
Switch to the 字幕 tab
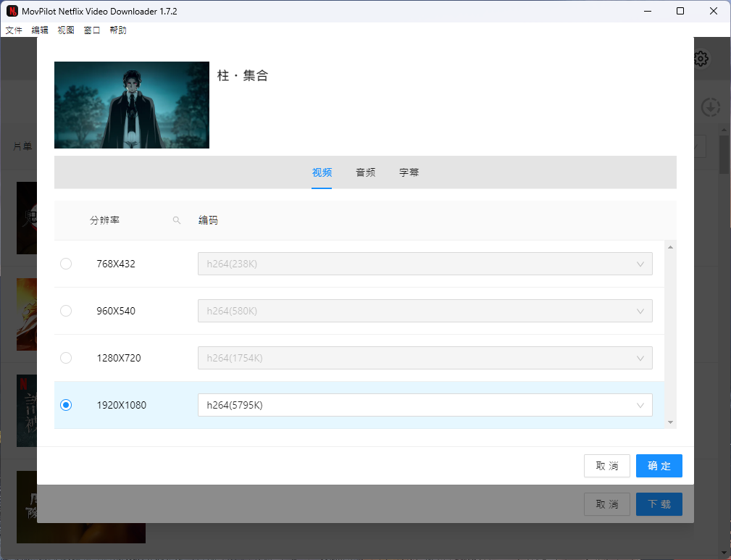point(409,172)
